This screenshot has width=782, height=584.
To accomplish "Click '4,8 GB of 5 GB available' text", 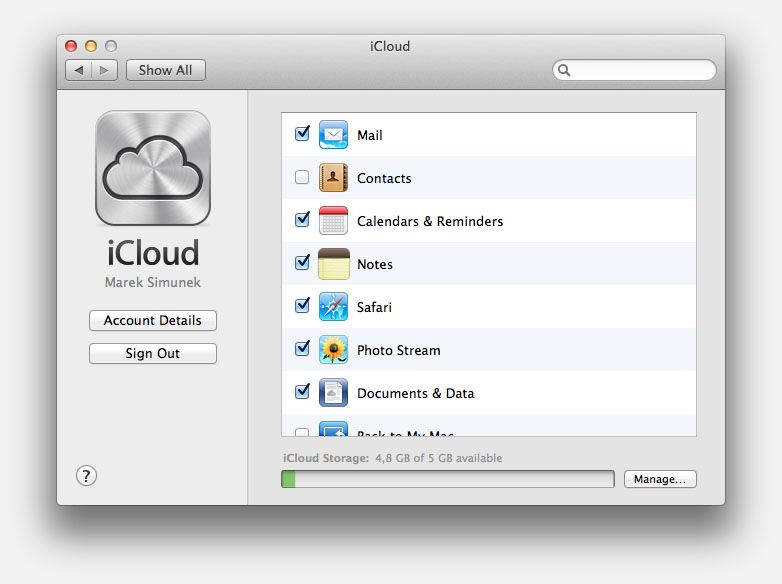I will tap(438, 458).
